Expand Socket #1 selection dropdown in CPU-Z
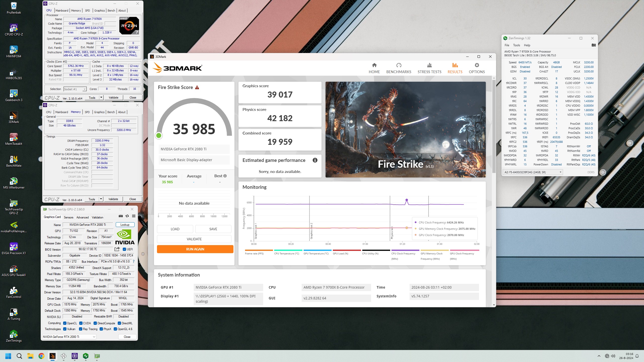Screen dimensions: 644x362 pyautogui.click(x=85, y=89)
